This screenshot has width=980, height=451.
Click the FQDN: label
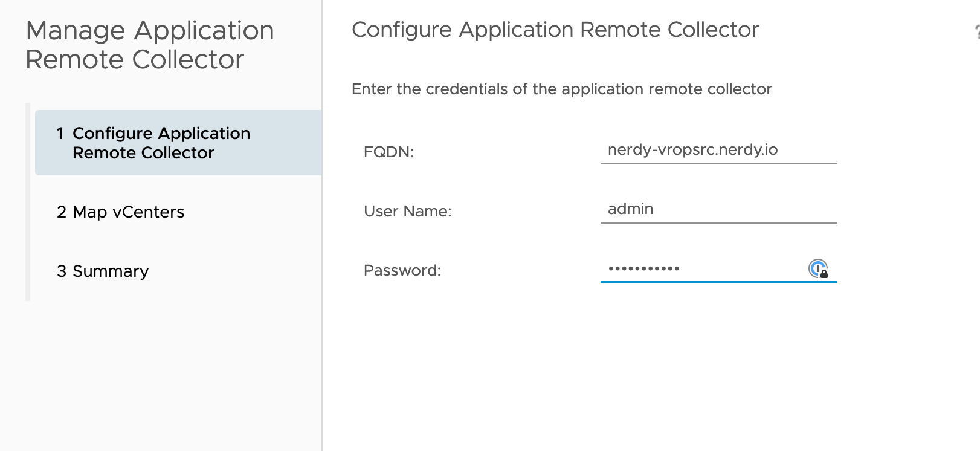pos(388,152)
